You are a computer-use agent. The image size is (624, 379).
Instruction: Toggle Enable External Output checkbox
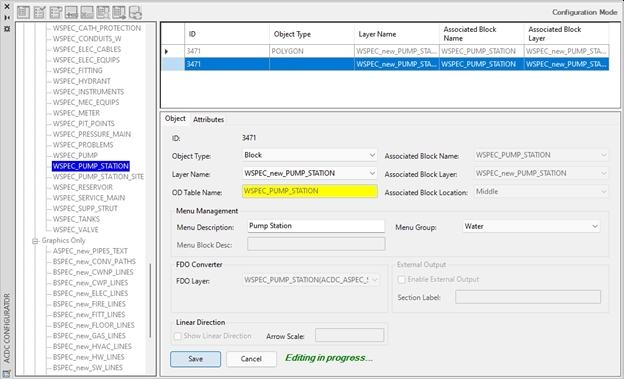[x=402, y=279]
